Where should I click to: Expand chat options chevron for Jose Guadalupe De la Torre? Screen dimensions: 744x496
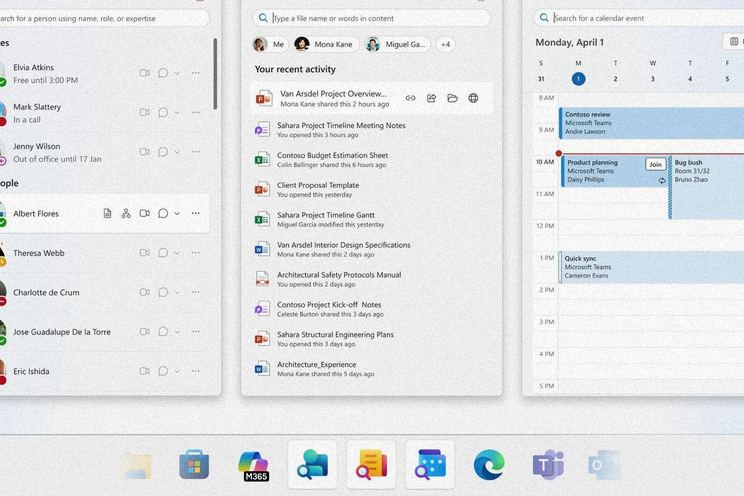177,332
